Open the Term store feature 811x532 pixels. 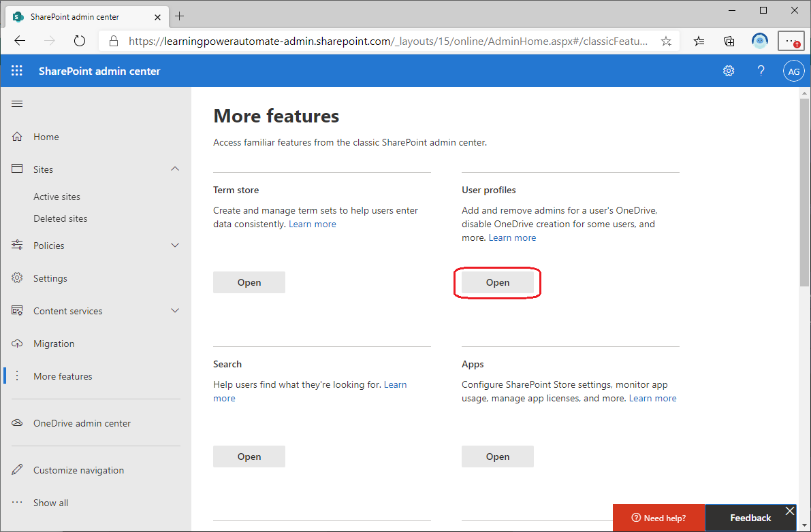click(249, 282)
